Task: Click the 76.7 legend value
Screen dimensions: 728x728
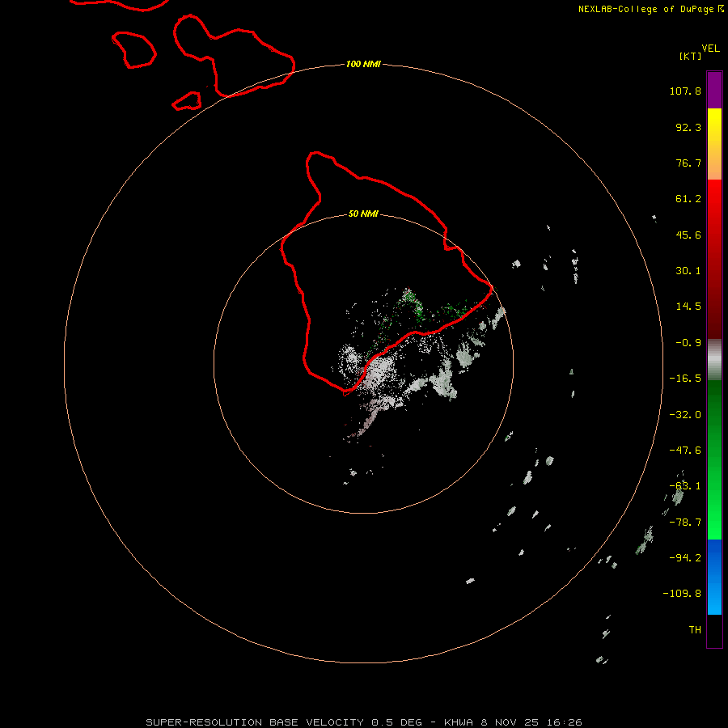Action: pos(688,163)
